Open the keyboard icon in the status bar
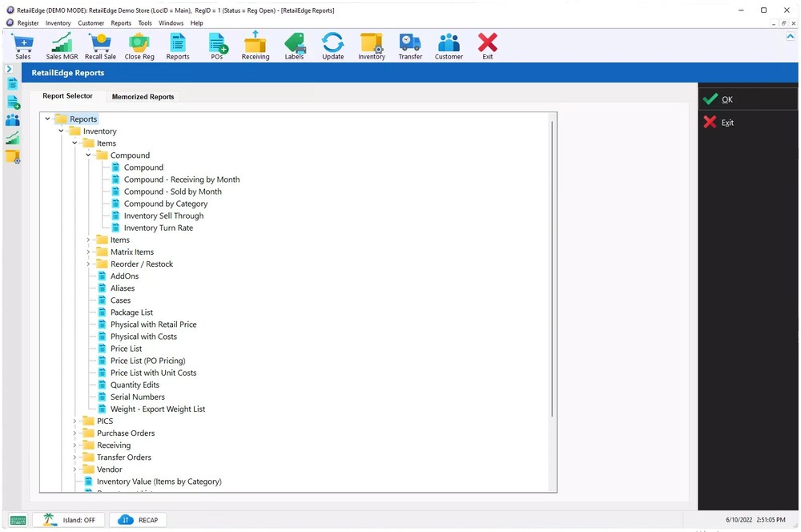 (16, 519)
